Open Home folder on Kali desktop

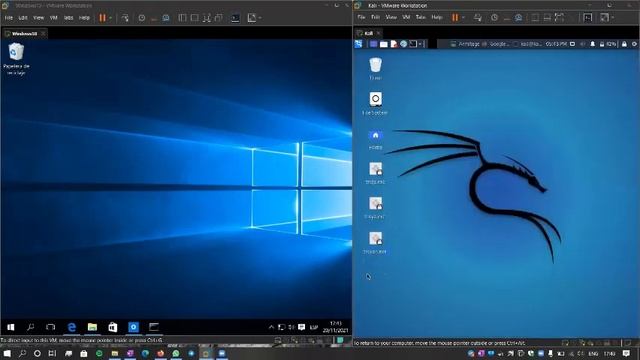[376, 139]
